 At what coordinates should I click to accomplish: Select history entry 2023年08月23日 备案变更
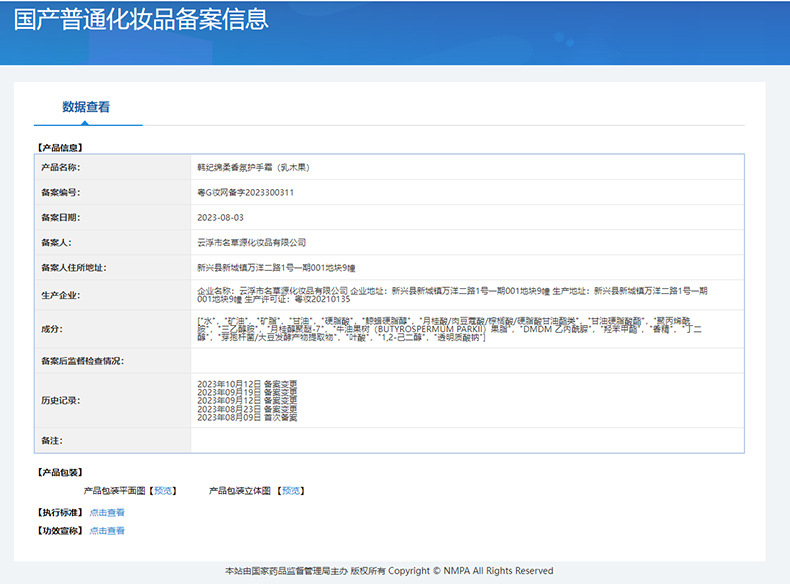247,409
